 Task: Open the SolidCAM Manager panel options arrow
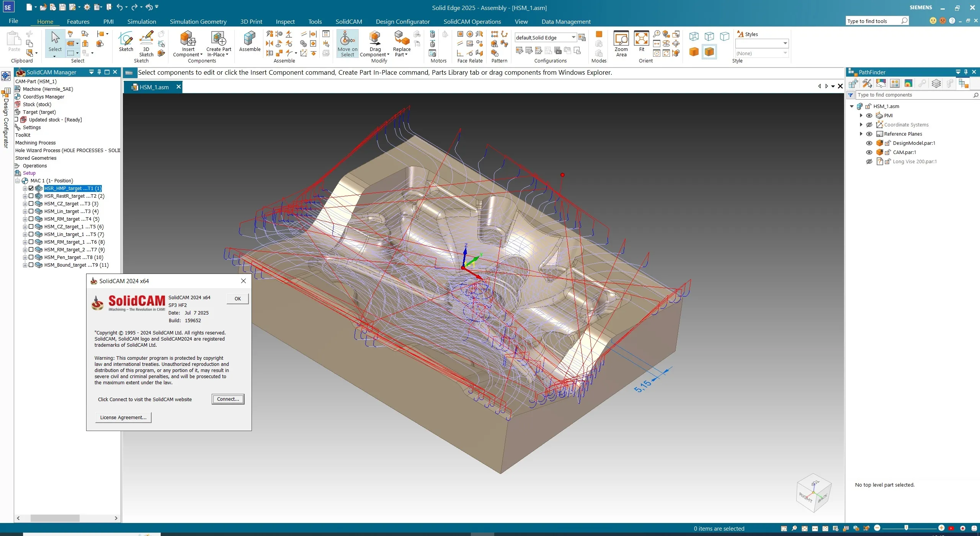pos(91,72)
